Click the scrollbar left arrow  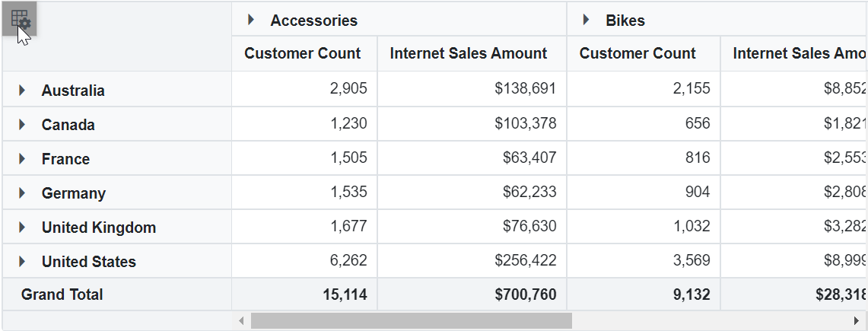[242, 321]
